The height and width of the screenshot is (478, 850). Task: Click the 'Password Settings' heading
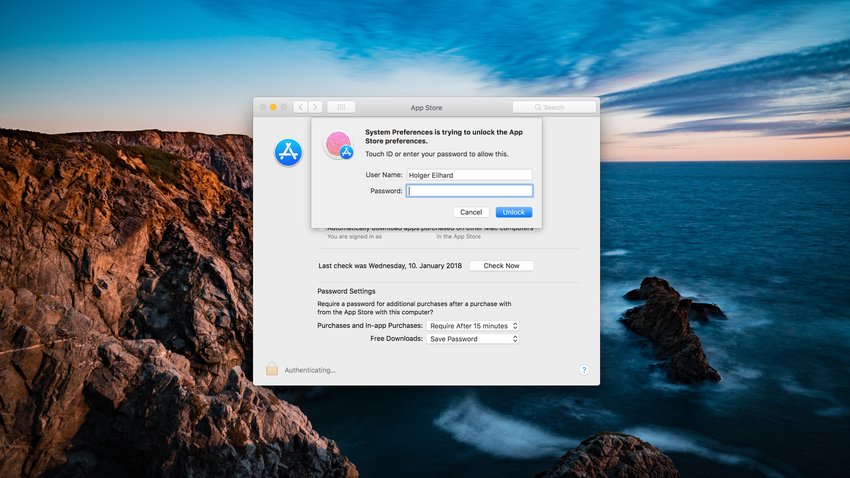[346, 291]
